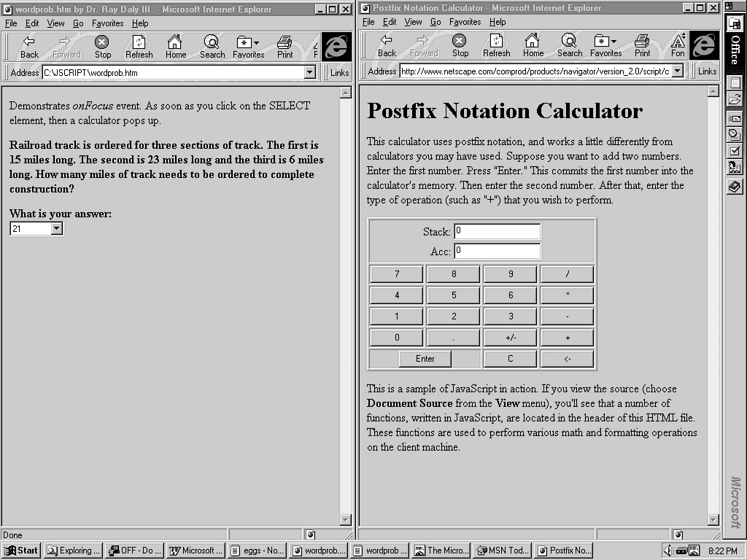
Task: Click the 8:22 PM clock in tray
Action: [723, 551]
